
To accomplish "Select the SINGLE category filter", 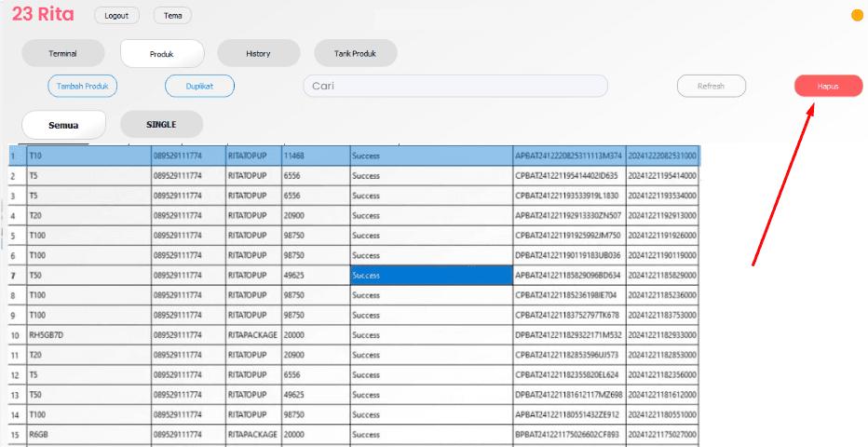I will [x=161, y=124].
